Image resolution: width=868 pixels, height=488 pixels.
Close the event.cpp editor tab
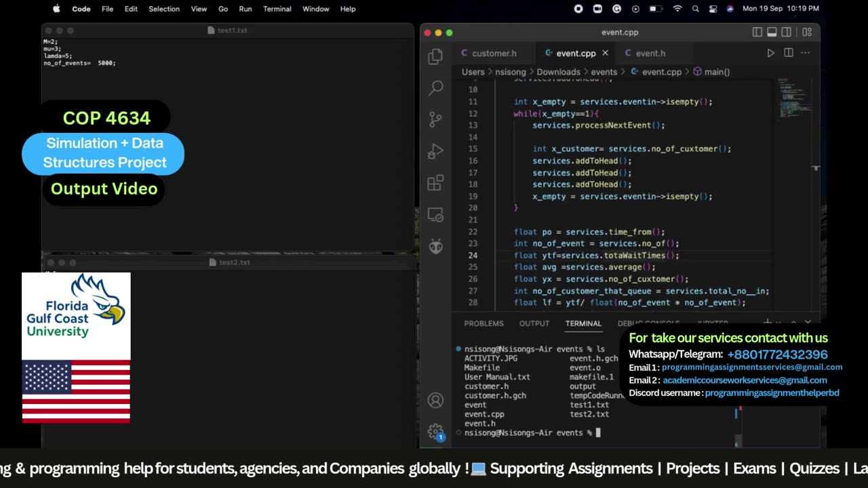click(x=605, y=53)
